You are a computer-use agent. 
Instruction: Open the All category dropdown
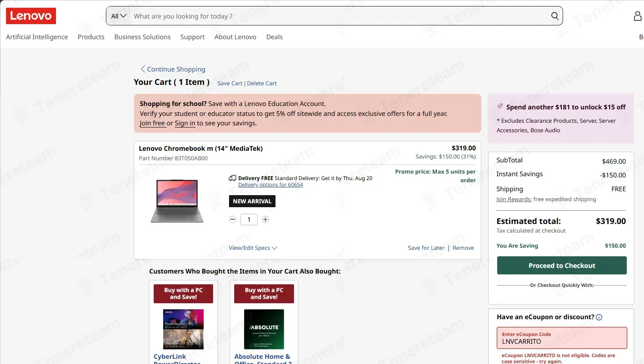click(x=119, y=16)
